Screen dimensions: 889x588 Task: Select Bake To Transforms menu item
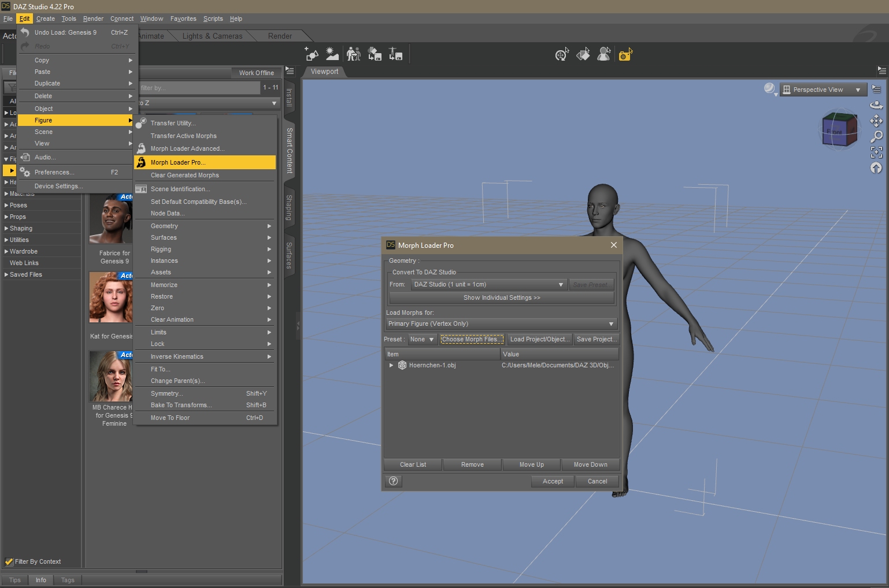[205, 405]
